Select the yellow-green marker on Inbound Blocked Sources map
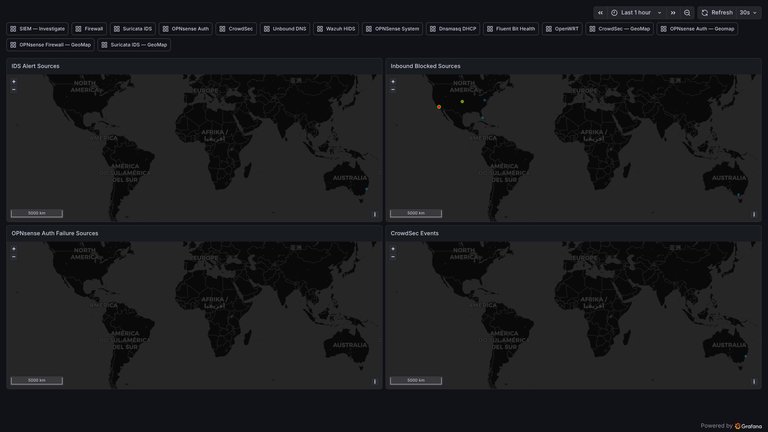This screenshot has height=432, width=768. 462,101
